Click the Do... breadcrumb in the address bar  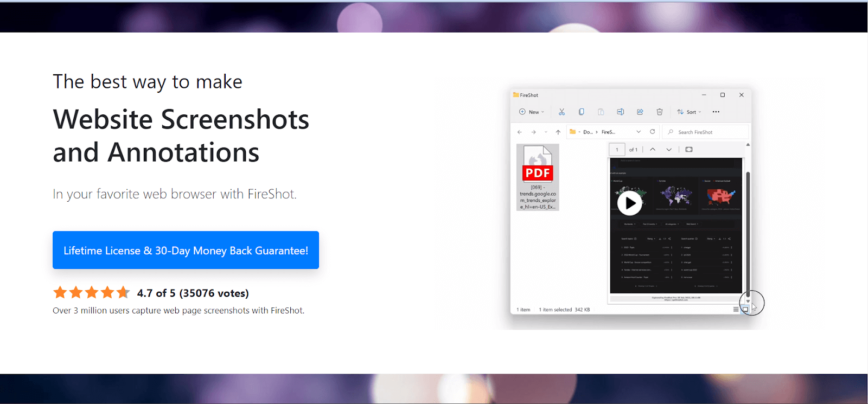[588, 132]
